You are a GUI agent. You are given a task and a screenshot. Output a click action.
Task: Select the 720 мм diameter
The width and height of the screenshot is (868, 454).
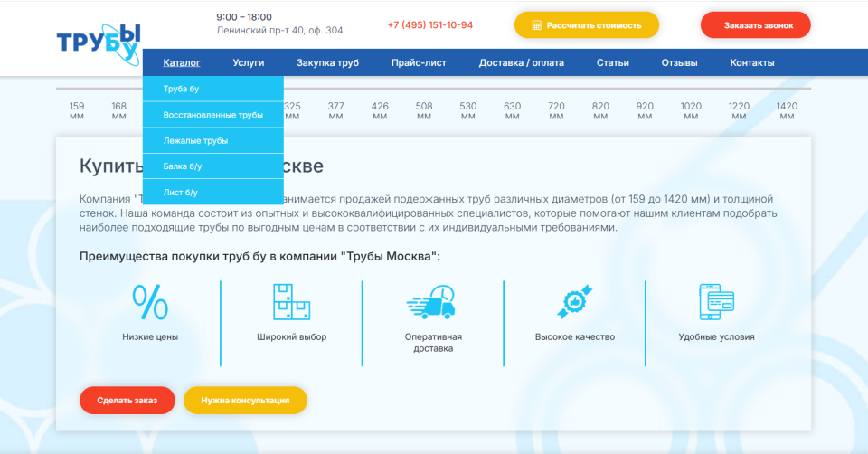pyautogui.click(x=556, y=110)
